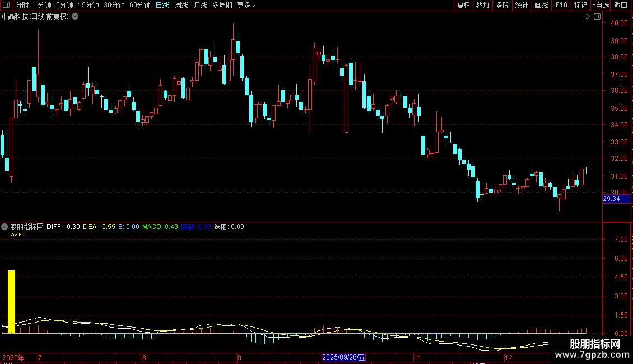Viewport: 633px width, 364px height.
Task: Switch to 月线 monthly chart
Action: coord(200,5)
